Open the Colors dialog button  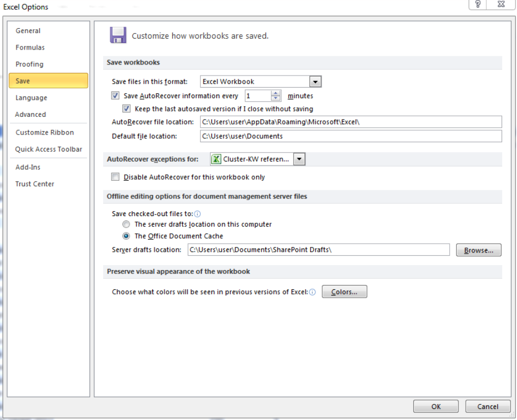pos(344,292)
